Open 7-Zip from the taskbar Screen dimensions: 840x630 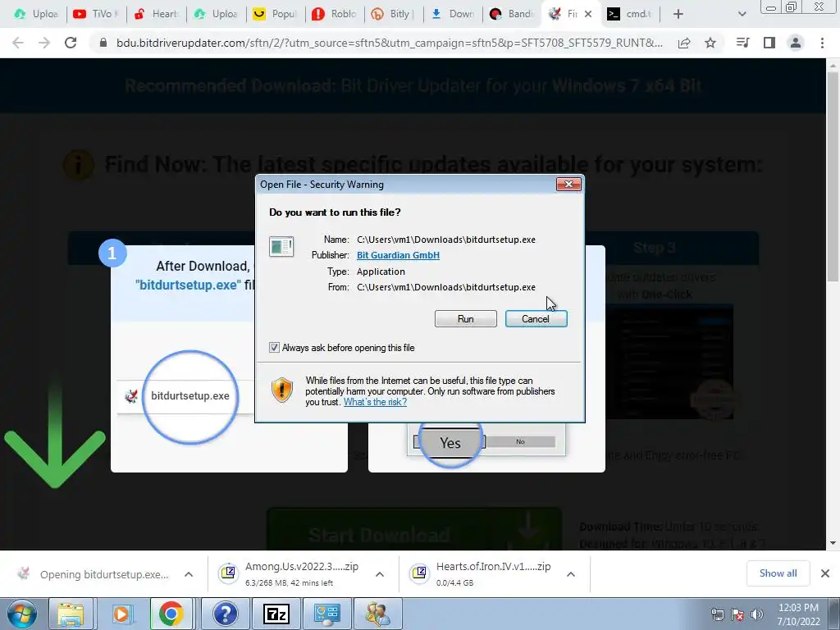point(276,614)
